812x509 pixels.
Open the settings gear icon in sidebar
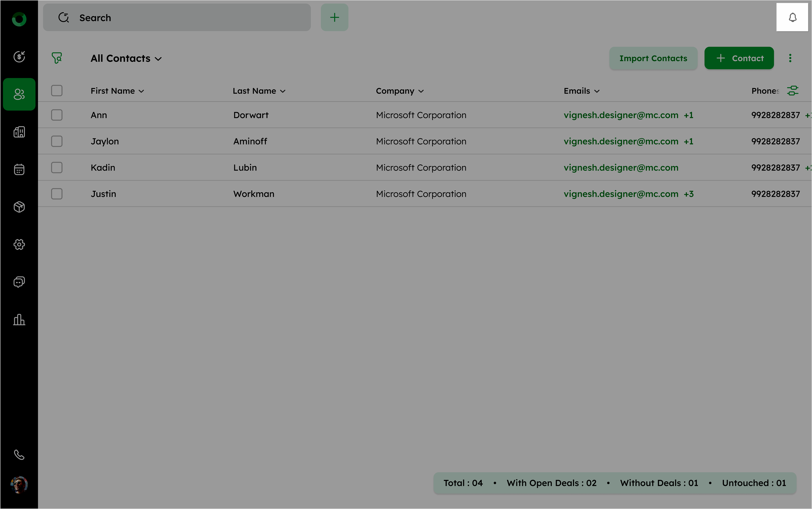19,244
